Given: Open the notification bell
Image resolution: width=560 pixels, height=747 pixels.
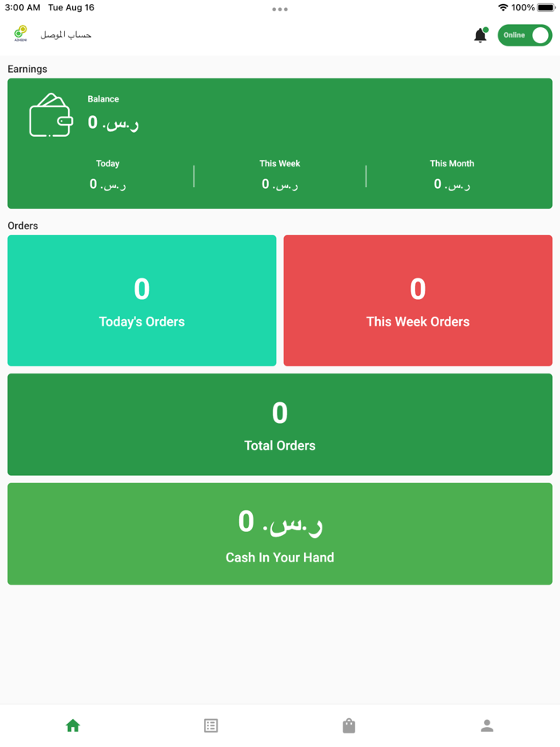Looking at the screenshot, I should click(x=481, y=35).
